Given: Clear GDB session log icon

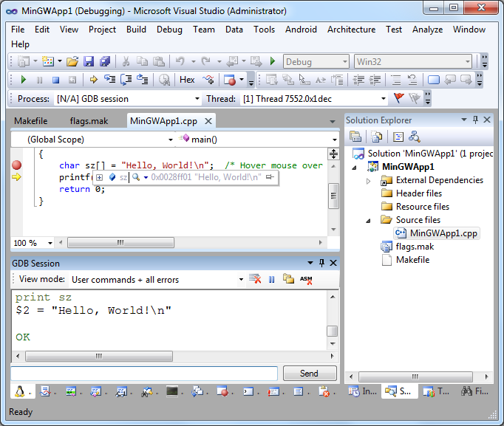Looking at the screenshot, I should [x=255, y=279].
